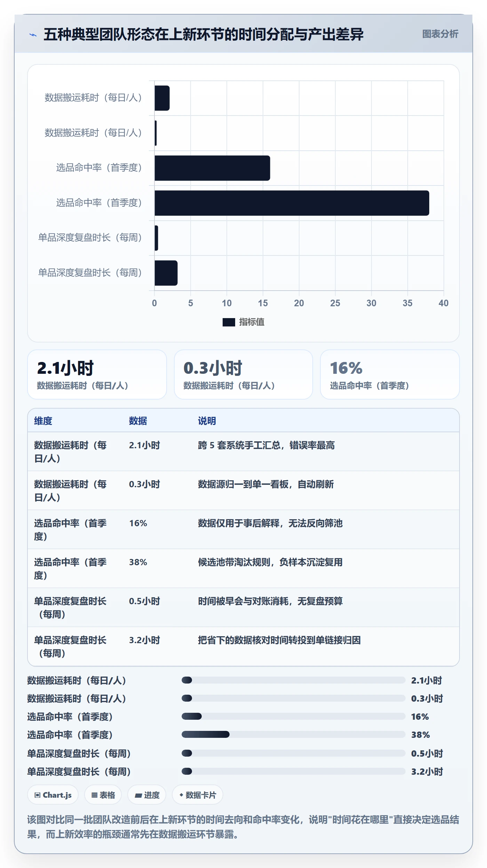Select the 数据卡片 tag chip

198,795
